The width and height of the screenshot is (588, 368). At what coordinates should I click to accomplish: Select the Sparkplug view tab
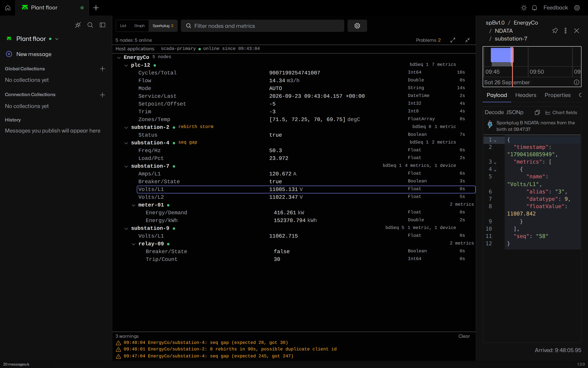163,26
